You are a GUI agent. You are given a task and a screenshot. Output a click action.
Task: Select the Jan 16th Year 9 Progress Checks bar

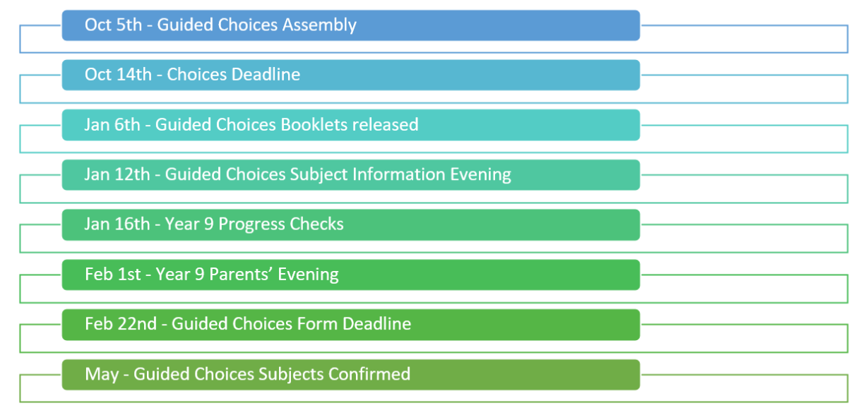click(351, 224)
